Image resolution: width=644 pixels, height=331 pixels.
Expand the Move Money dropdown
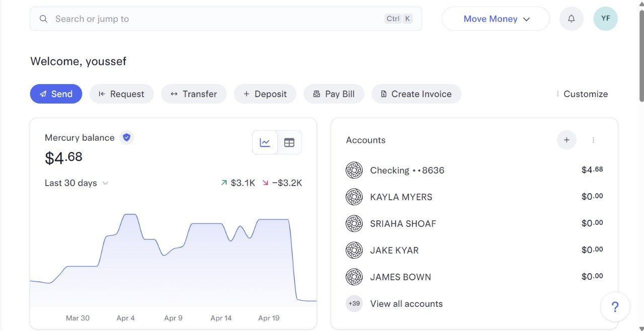click(496, 19)
